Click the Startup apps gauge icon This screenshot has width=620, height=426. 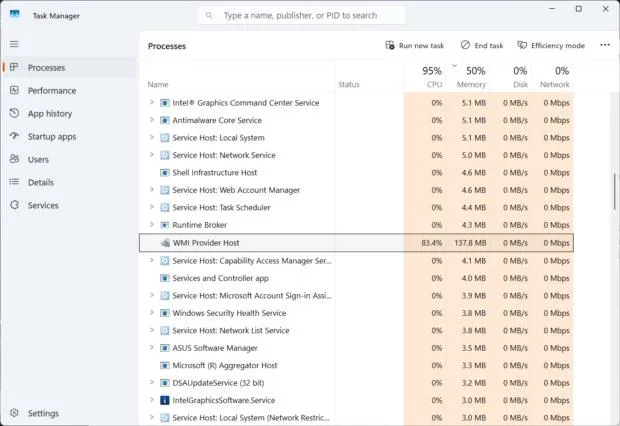(x=14, y=136)
